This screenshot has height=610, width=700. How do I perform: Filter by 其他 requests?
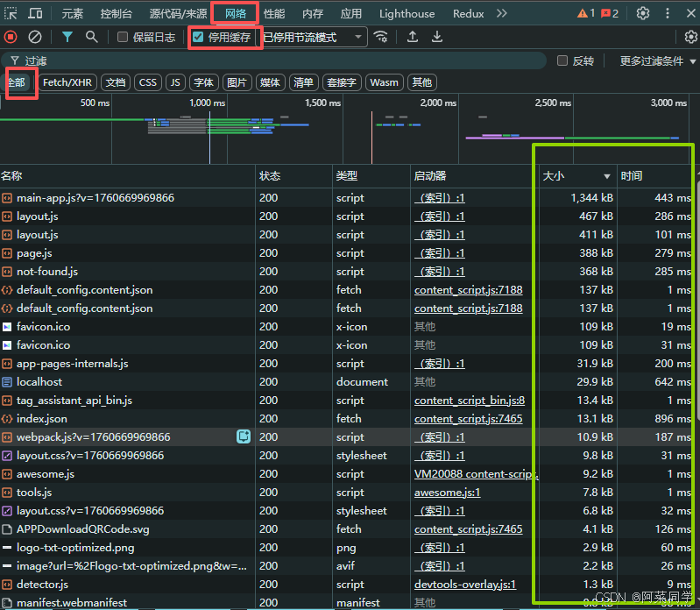tap(422, 82)
